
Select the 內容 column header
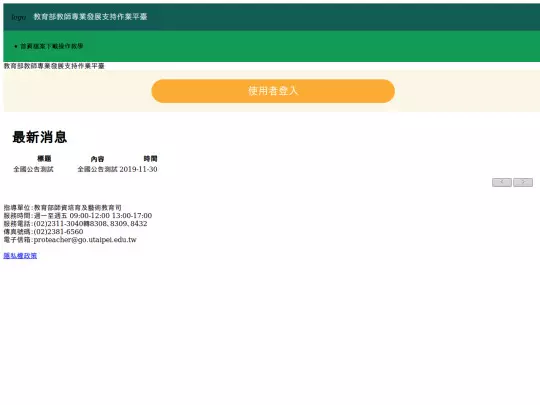coord(97,159)
